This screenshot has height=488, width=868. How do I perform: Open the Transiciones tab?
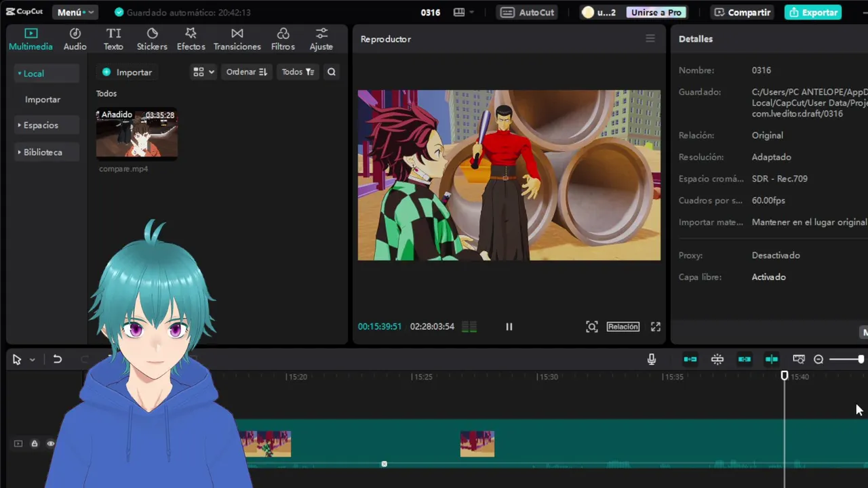237,39
